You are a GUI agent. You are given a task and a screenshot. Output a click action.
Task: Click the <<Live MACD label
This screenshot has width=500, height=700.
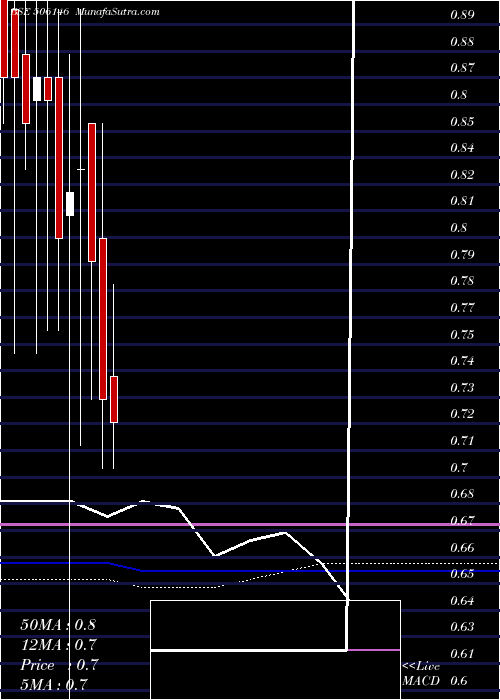click(421, 673)
